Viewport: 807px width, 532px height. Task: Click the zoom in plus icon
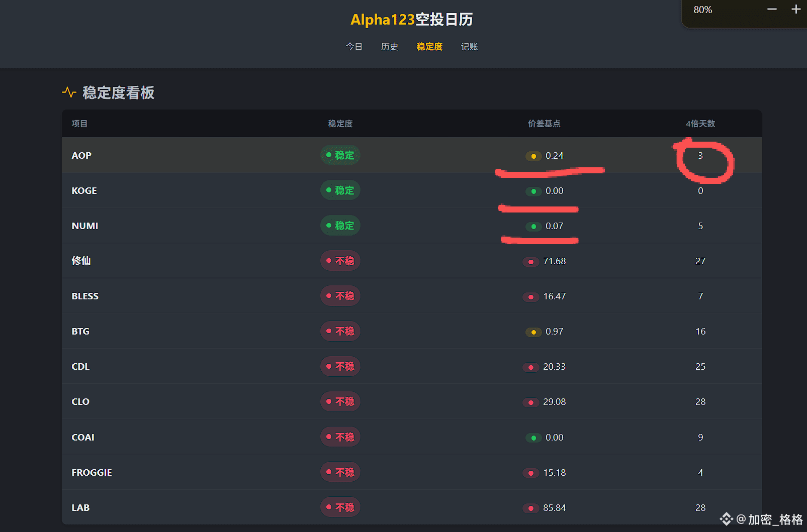(796, 10)
